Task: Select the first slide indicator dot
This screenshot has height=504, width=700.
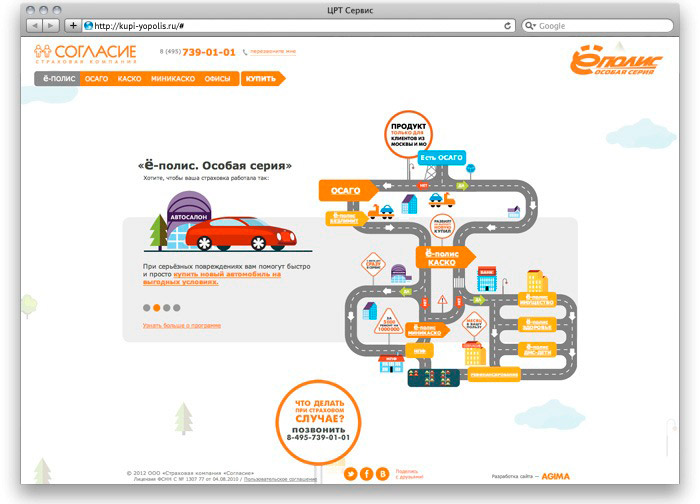Action: tap(146, 308)
